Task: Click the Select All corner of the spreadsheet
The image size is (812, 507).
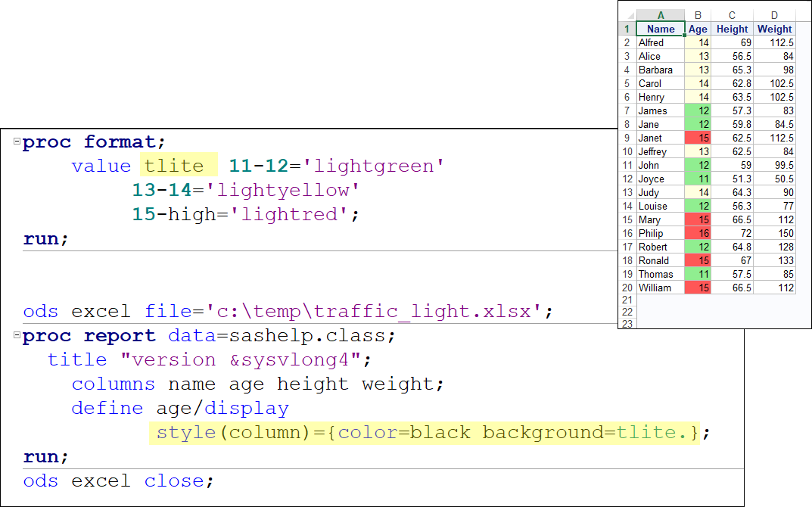Action: [x=630, y=15]
